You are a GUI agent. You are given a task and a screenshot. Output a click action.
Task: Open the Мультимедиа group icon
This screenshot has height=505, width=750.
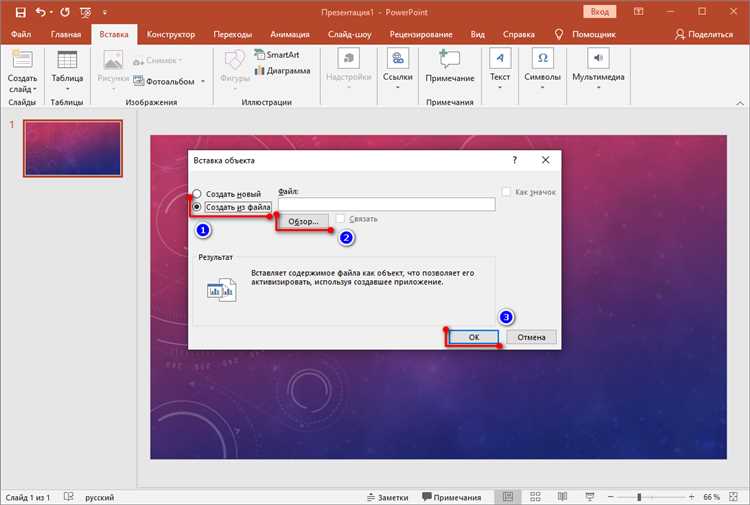coord(598,58)
